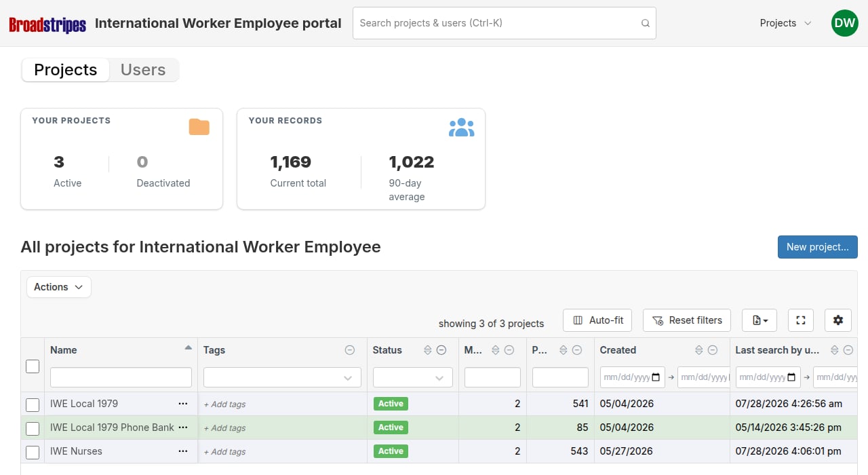
Task: Add tags to IWE Local 1979 Phone Bank
Action: click(225, 428)
